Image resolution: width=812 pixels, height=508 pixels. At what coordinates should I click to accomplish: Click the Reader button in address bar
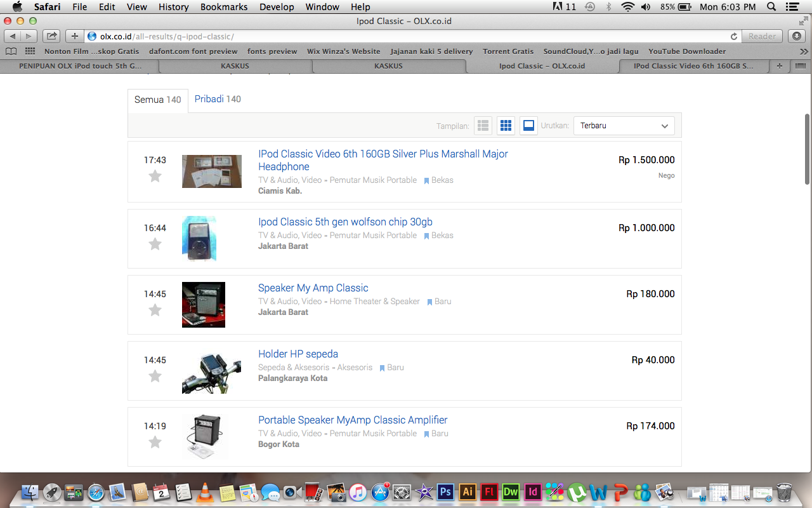(762, 36)
